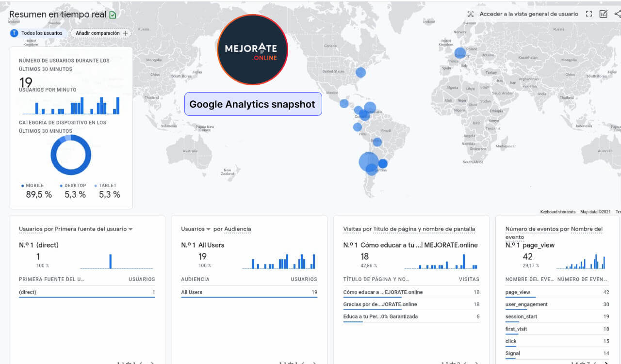Click the fullscreen expand icon

(x=589, y=14)
